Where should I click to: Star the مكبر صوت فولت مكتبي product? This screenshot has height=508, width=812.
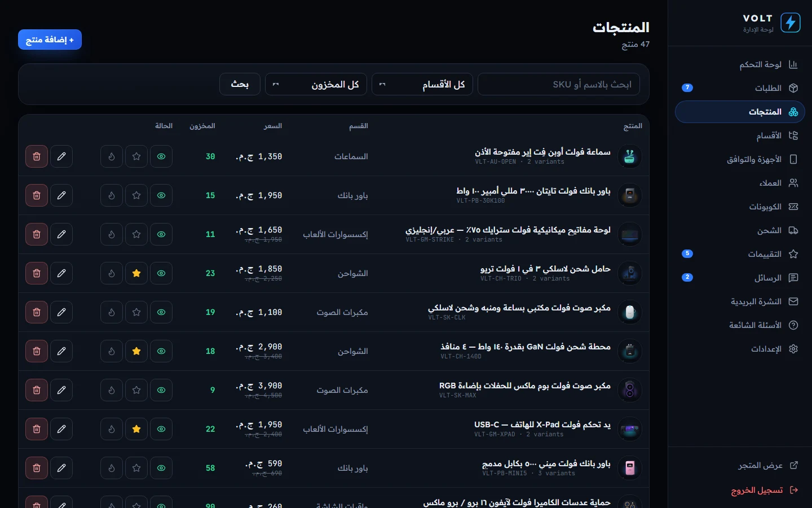136,312
